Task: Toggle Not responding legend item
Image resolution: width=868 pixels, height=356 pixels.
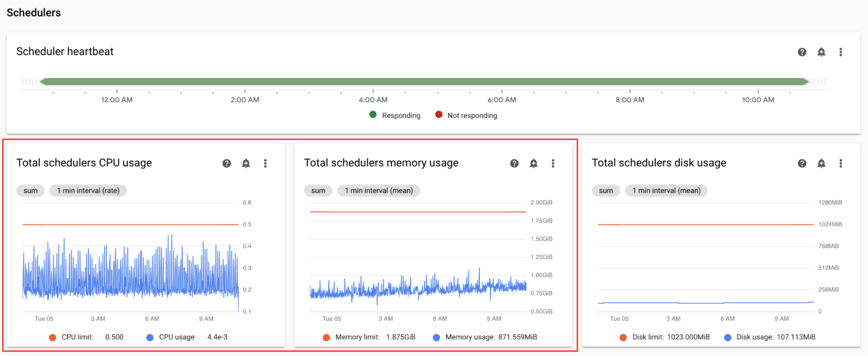Action: tap(466, 115)
